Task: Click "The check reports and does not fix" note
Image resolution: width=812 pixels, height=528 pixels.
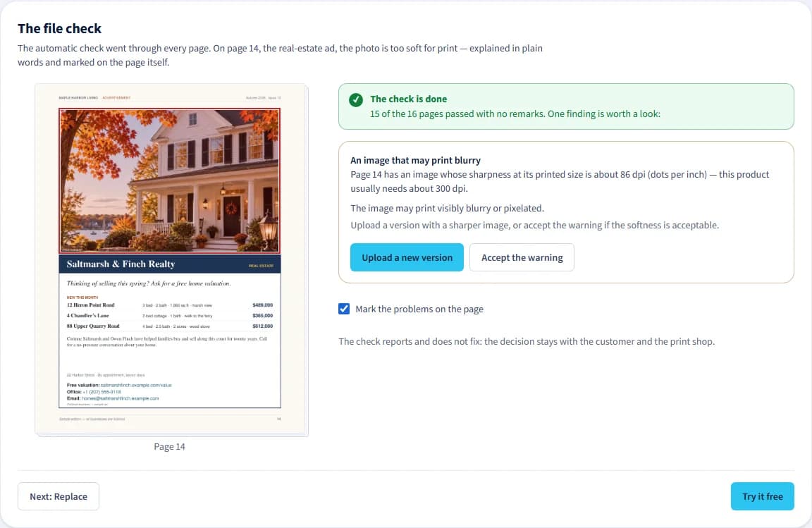Action: pyautogui.click(x=526, y=341)
